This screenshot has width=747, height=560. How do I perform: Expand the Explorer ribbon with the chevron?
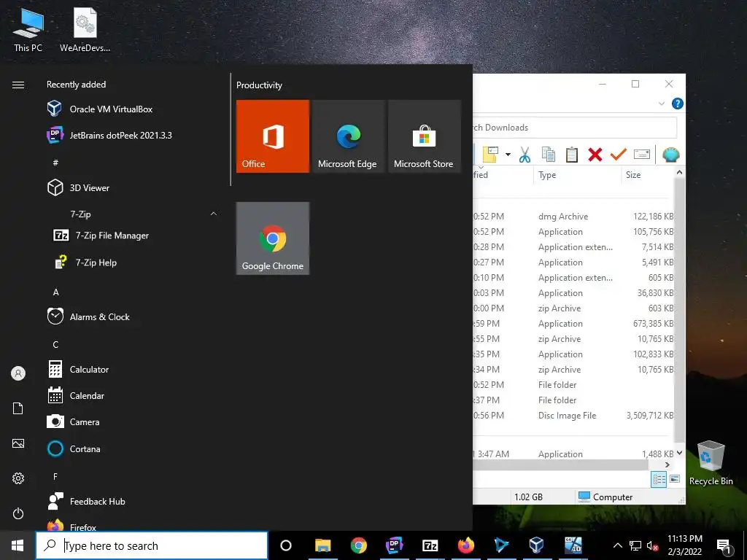(662, 104)
